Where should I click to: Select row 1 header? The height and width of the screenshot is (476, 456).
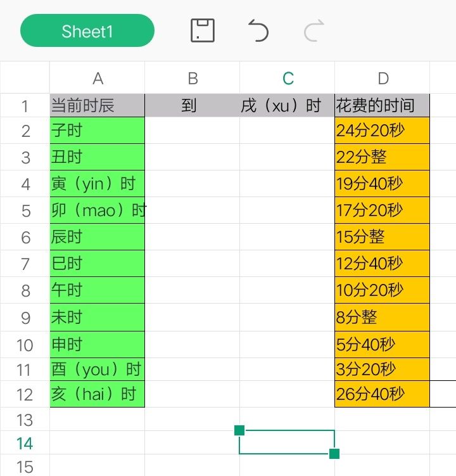(25, 106)
